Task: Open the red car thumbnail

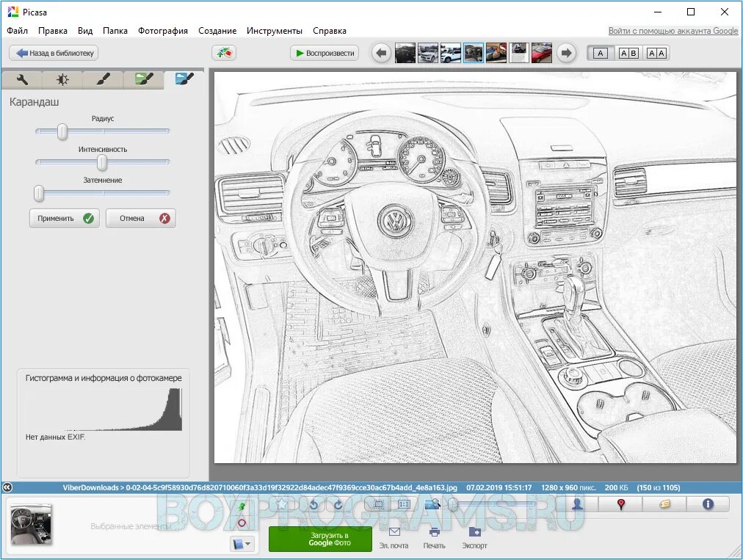Action: tap(542, 53)
